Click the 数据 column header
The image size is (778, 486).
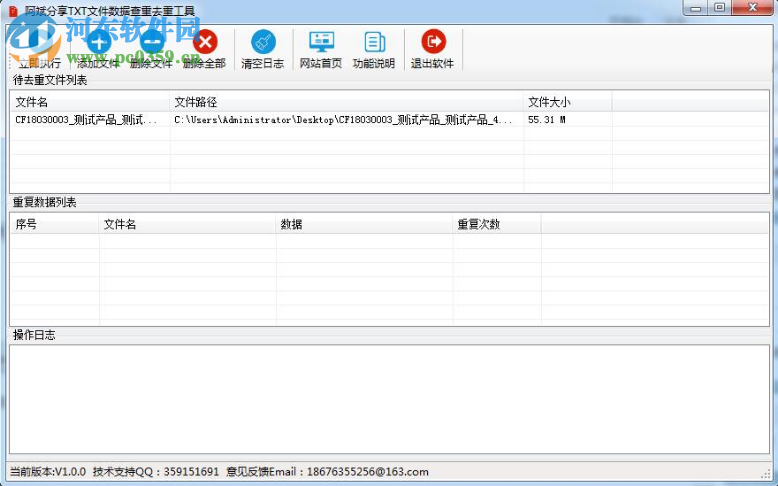[x=364, y=224]
